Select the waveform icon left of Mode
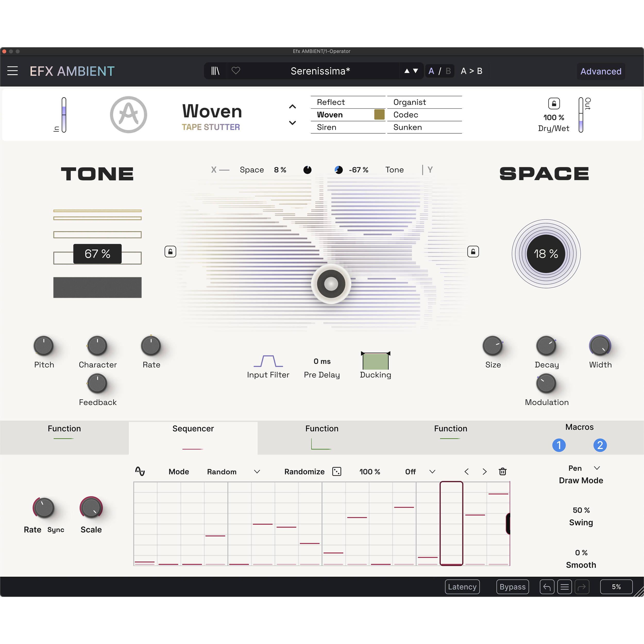 (140, 471)
